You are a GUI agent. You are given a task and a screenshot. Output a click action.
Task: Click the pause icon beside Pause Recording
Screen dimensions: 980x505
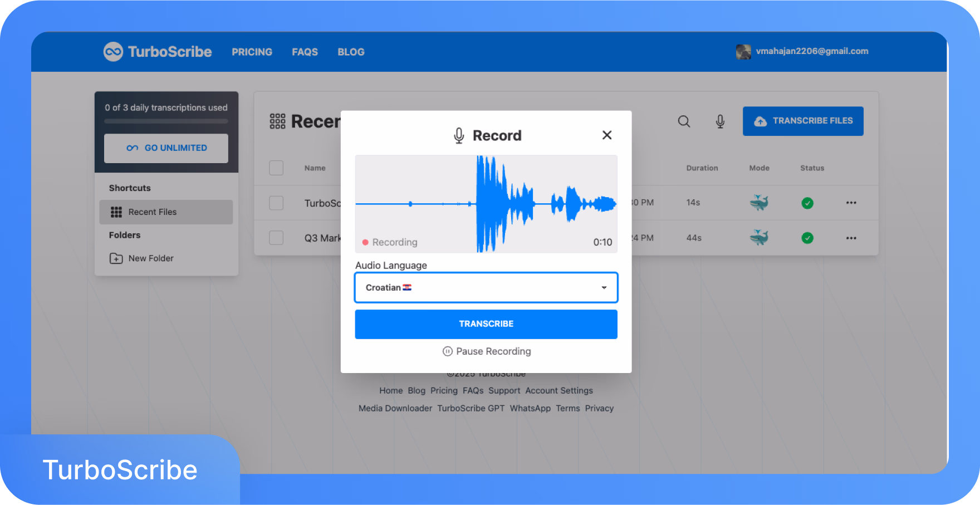coord(447,351)
